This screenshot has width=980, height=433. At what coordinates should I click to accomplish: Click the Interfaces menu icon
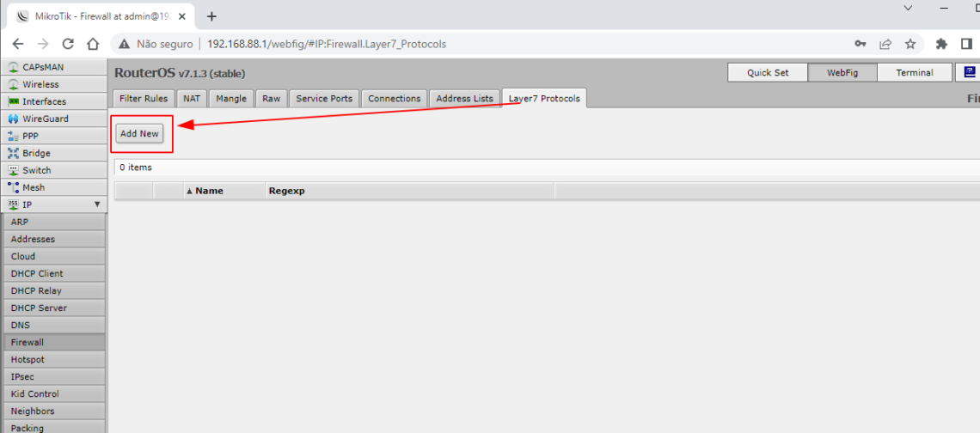tap(13, 101)
